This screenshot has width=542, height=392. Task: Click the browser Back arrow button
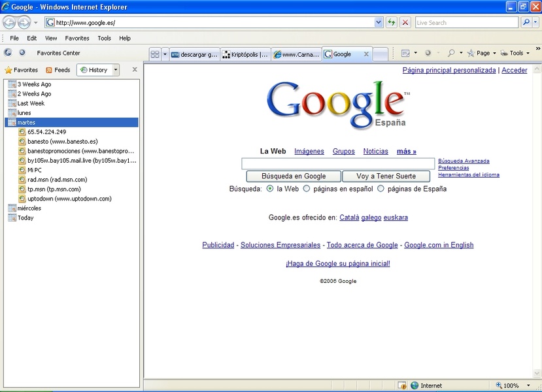[x=9, y=23]
